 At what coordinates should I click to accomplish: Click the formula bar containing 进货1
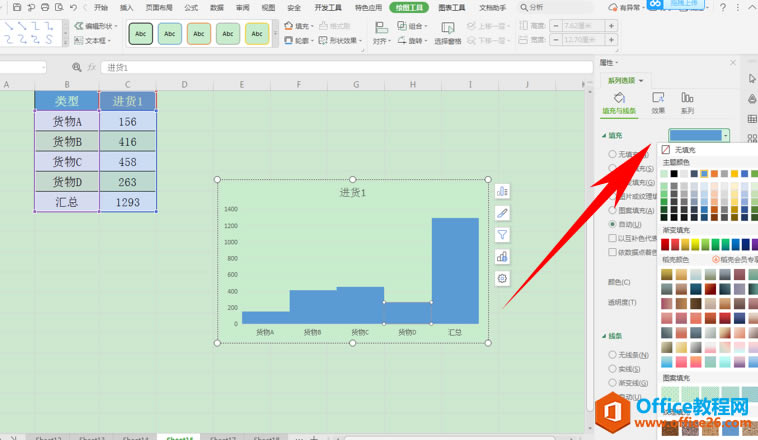347,67
